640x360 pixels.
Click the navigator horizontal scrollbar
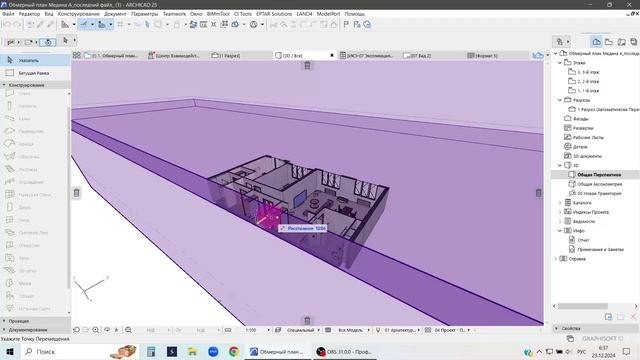pyautogui.click(x=583, y=306)
